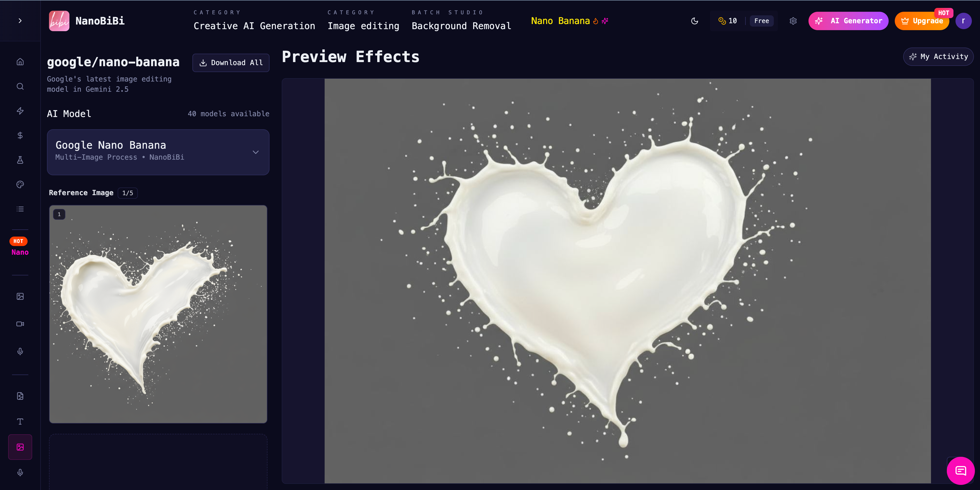The image size is (980, 490).
Task: Click the flask lab icon
Action: click(x=20, y=160)
